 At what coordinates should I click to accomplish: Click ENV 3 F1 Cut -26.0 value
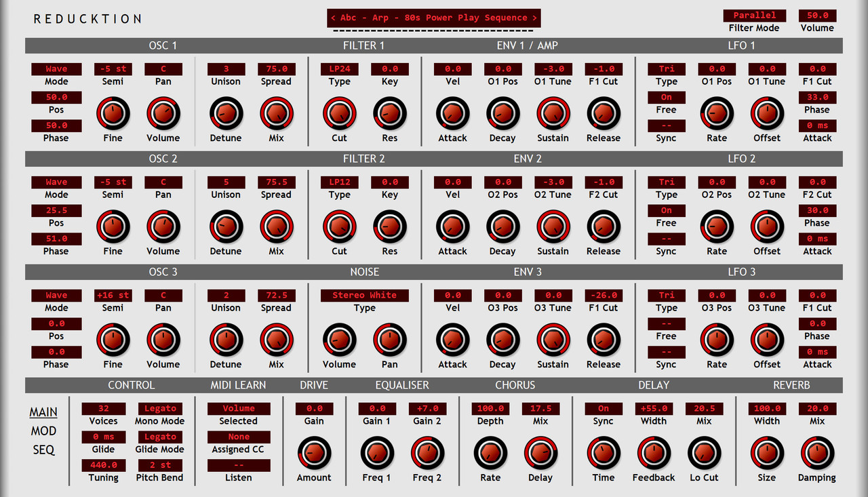604,295
